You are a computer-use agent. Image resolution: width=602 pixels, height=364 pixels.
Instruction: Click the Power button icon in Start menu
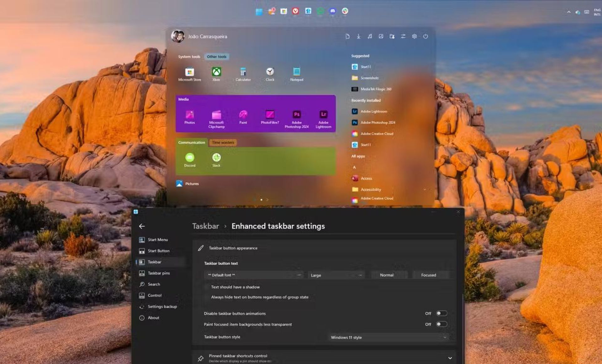tap(425, 37)
